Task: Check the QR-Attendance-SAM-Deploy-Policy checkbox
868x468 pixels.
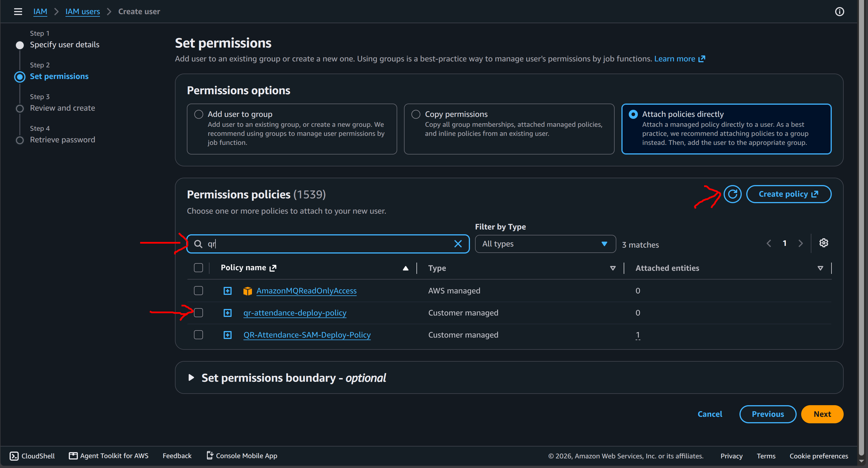Action: coord(198,335)
